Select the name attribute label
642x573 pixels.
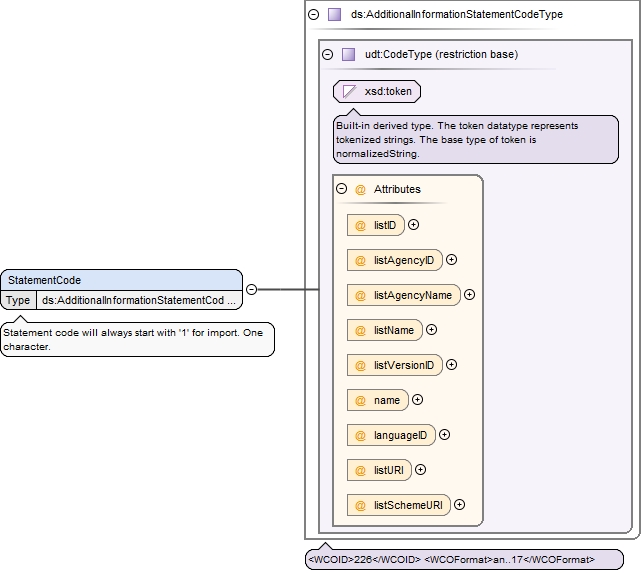(387, 400)
